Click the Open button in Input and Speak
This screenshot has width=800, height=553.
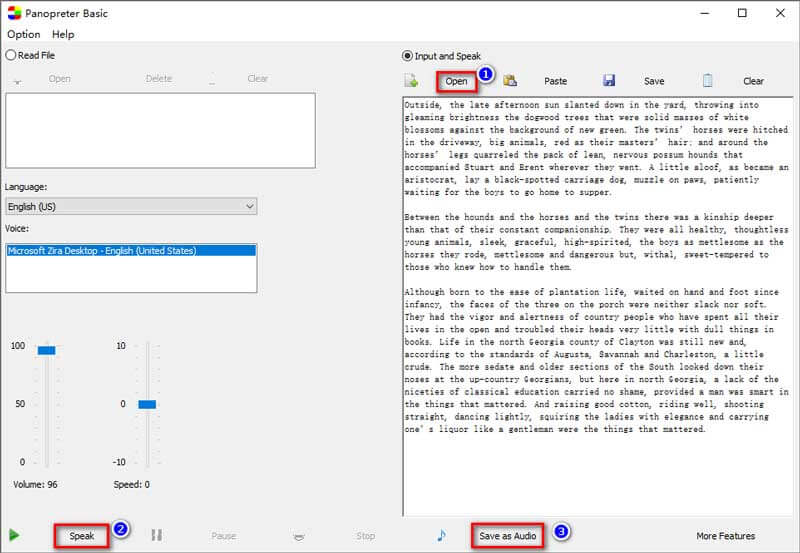point(457,81)
